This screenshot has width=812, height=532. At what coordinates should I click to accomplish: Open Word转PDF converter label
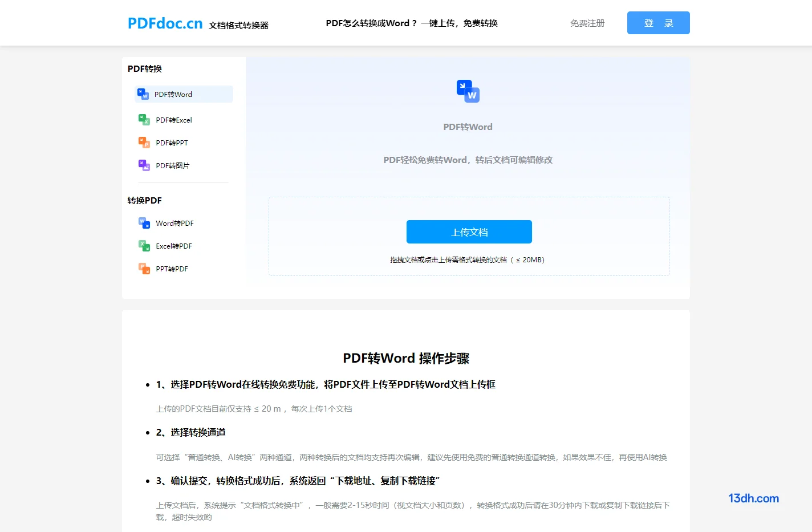174,224
